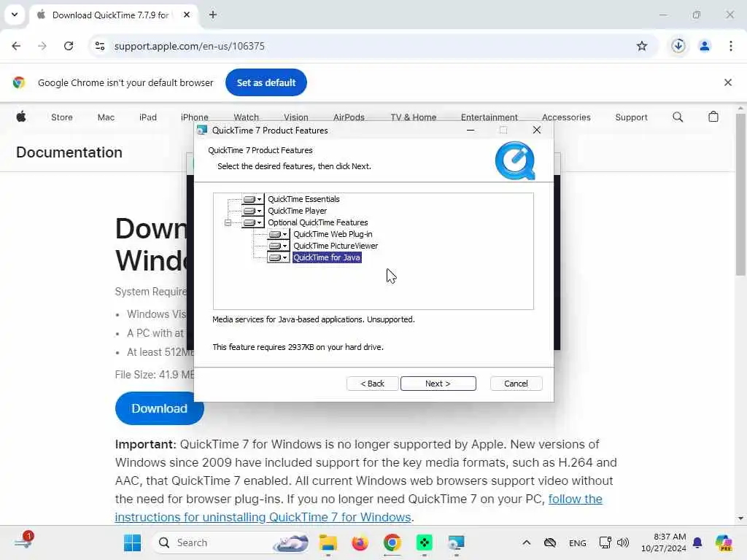The image size is (747, 560).
Task: Go back in Chrome browser
Action: 16,46
